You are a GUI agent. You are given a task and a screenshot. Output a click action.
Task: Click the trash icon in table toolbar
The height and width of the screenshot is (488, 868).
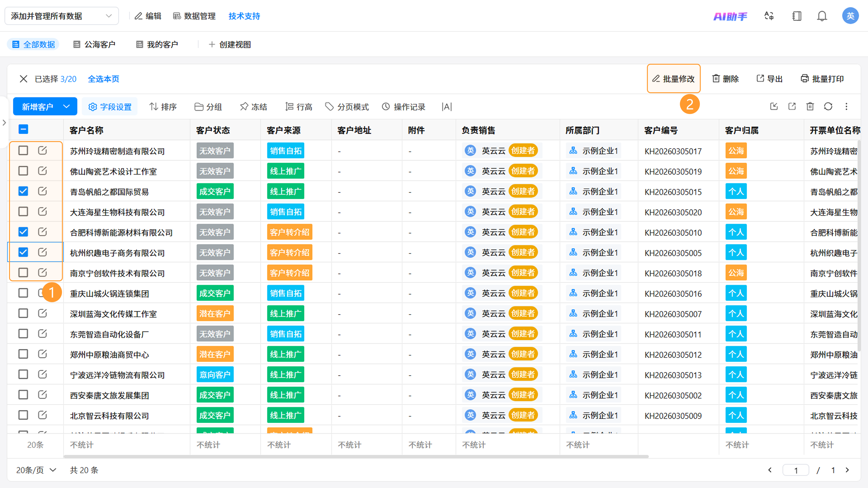coord(810,107)
